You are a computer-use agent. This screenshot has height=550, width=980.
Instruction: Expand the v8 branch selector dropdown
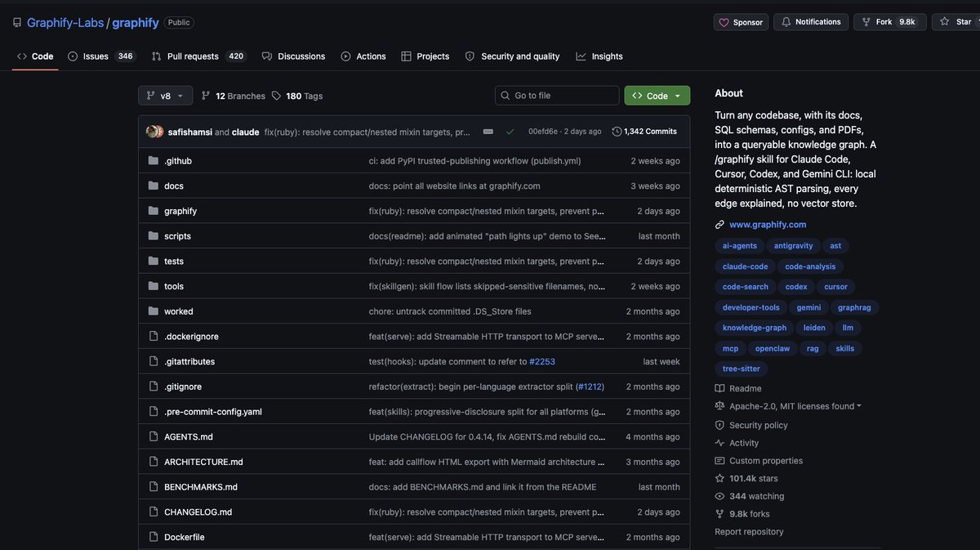[x=166, y=96]
